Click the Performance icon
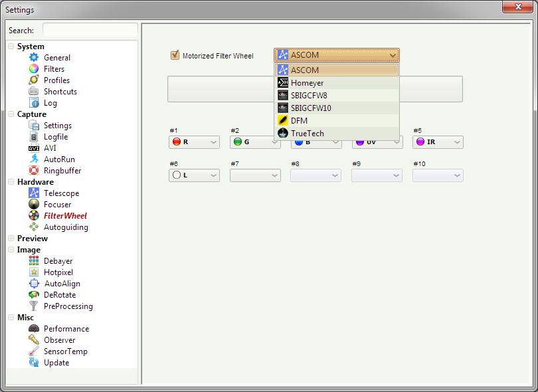 34,328
